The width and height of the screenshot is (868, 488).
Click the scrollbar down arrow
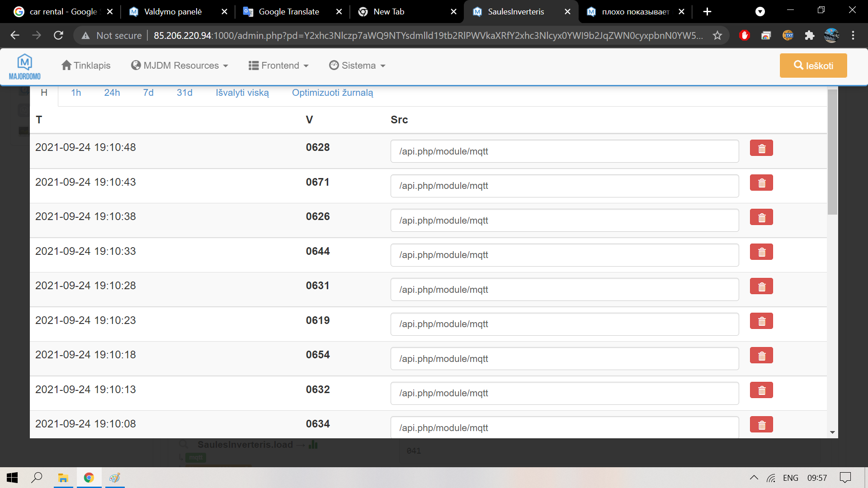[832, 432]
